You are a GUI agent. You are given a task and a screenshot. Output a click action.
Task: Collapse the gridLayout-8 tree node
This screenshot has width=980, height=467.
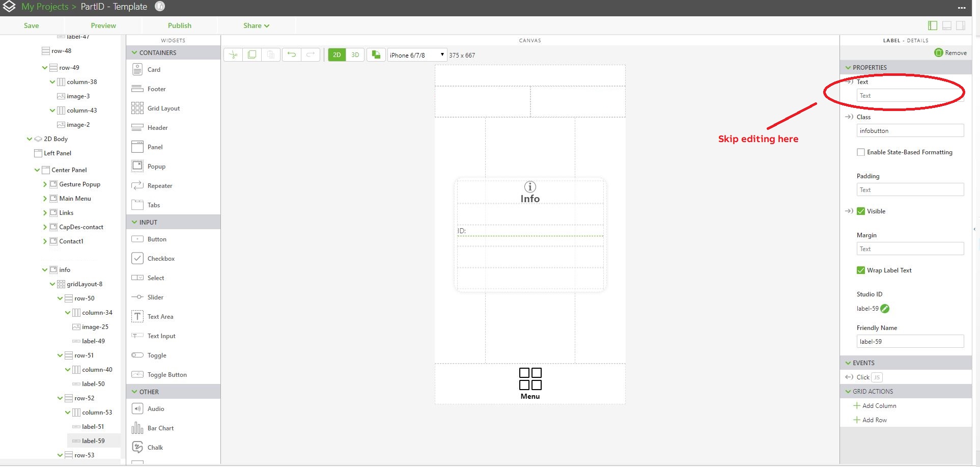52,284
